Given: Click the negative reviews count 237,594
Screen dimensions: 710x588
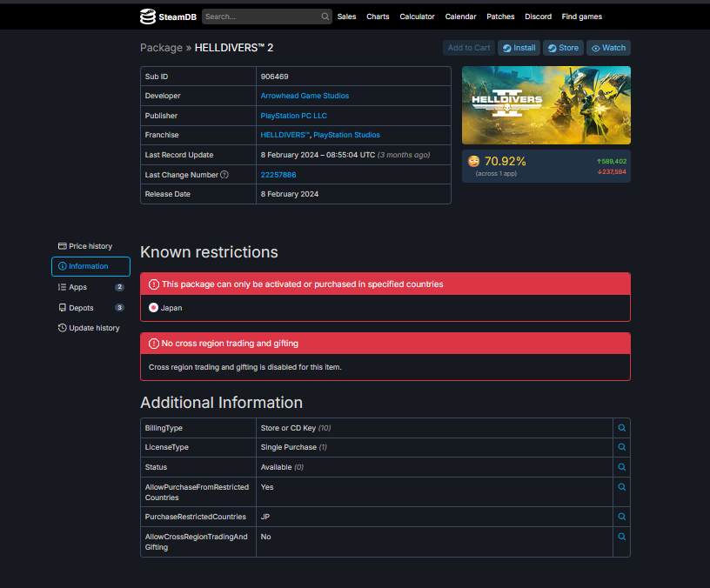Looking at the screenshot, I should pos(612,171).
